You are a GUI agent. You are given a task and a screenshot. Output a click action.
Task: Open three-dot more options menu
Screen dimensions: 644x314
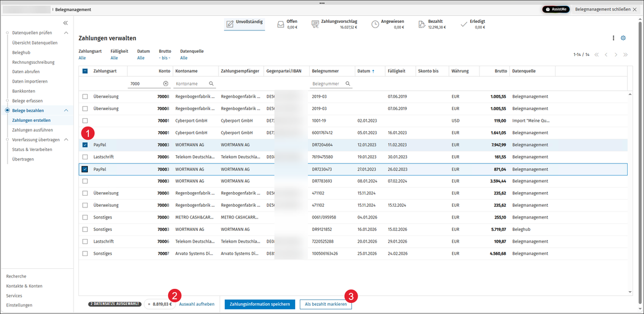(x=614, y=38)
